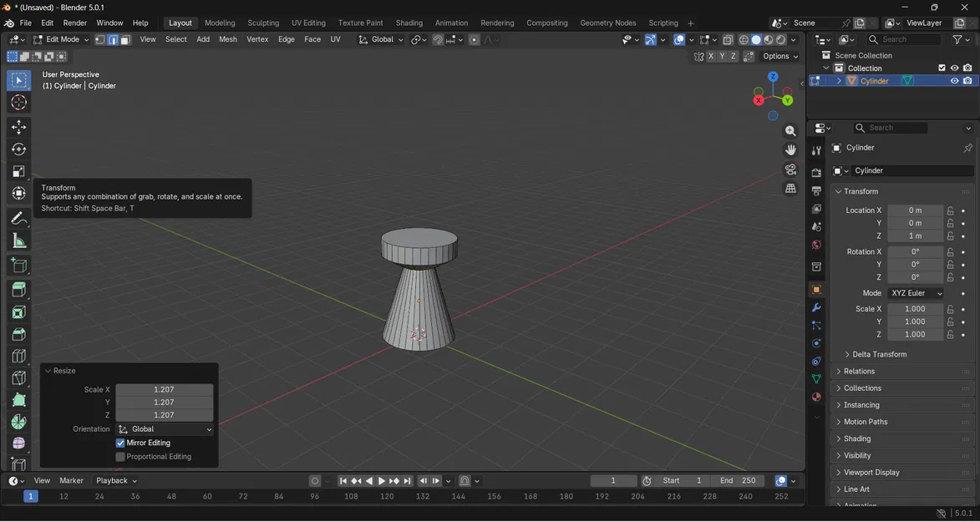This screenshot has height=522, width=980.
Task: Activate the Rotate tool
Action: tap(18, 149)
